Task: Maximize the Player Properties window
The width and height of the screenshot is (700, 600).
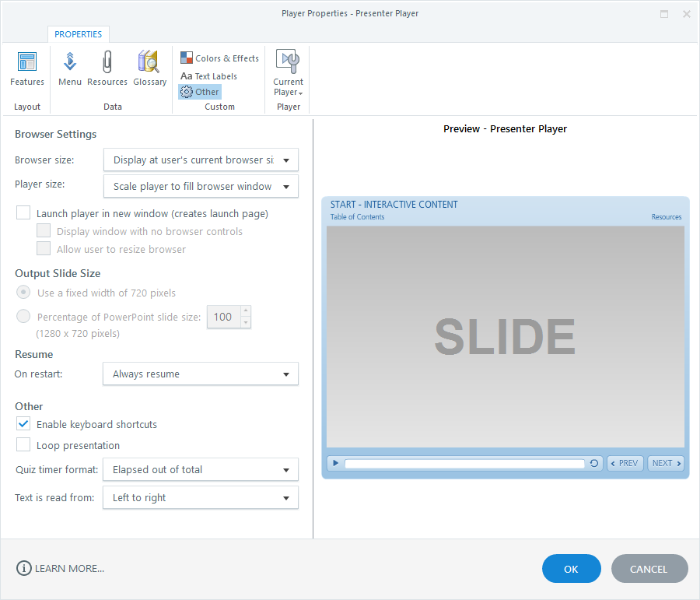Action: [664, 14]
